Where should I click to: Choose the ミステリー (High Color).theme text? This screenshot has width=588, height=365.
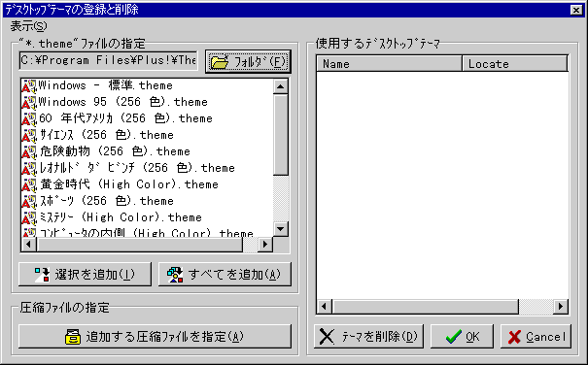click(x=121, y=217)
